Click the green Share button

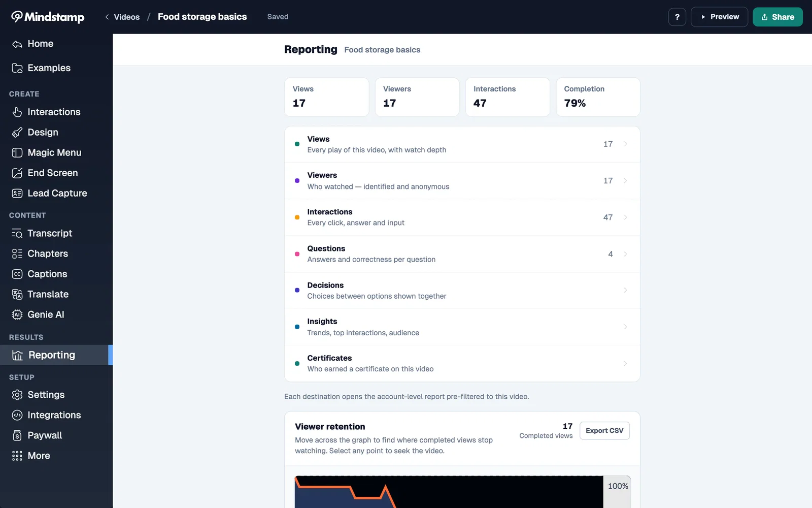pos(777,17)
